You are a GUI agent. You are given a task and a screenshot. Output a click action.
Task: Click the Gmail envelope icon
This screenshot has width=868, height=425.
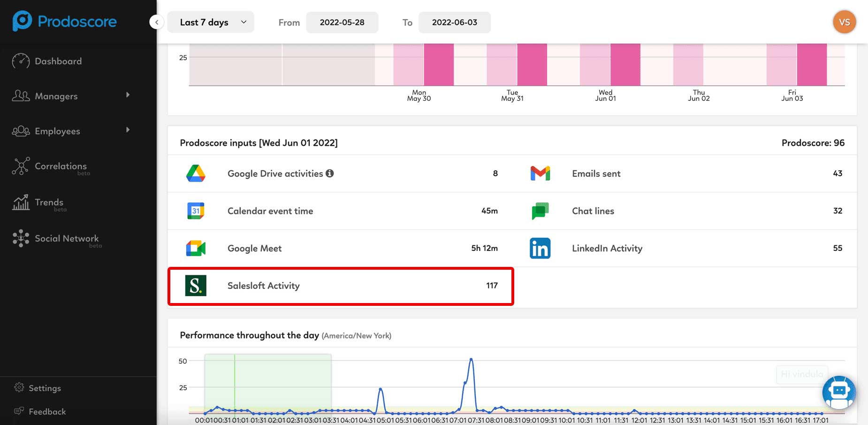pyautogui.click(x=540, y=174)
